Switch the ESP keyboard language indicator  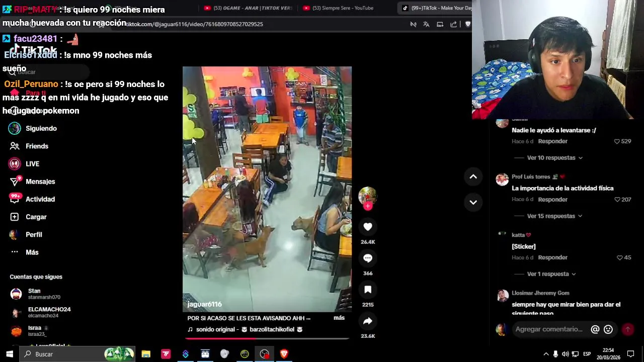tap(587, 354)
